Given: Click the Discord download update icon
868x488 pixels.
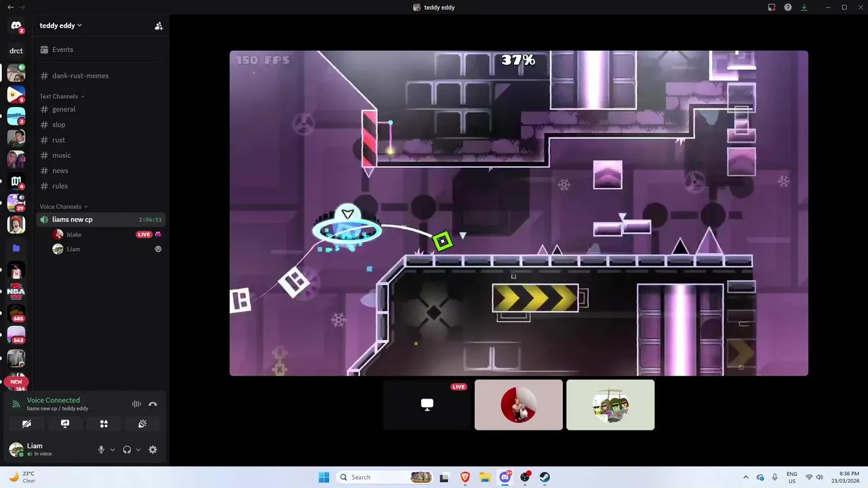Looking at the screenshot, I should coord(804,7).
